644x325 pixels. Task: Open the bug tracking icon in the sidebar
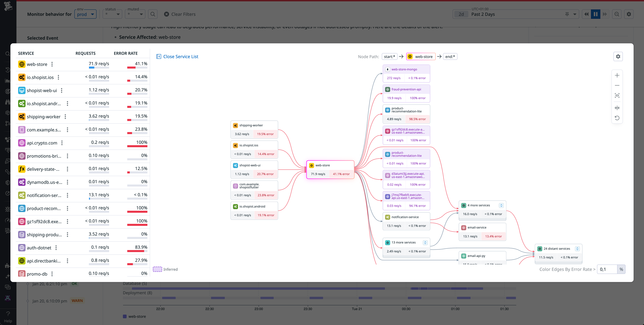click(8, 209)
